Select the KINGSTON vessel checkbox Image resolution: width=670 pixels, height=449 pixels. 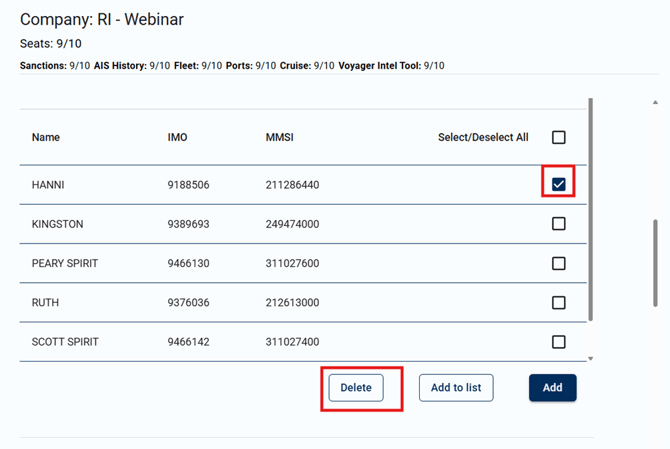[559, 224]
